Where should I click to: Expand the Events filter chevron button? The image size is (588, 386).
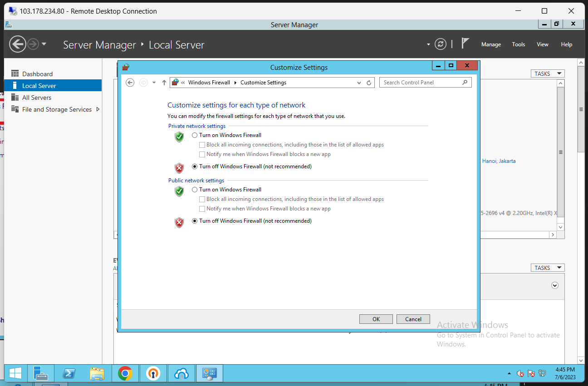tap(554, 285)
